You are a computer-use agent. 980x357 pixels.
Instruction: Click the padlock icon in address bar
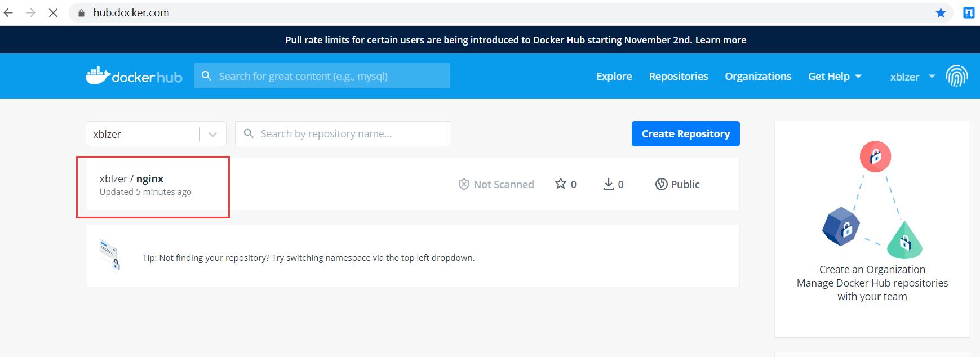pos(82,13)
